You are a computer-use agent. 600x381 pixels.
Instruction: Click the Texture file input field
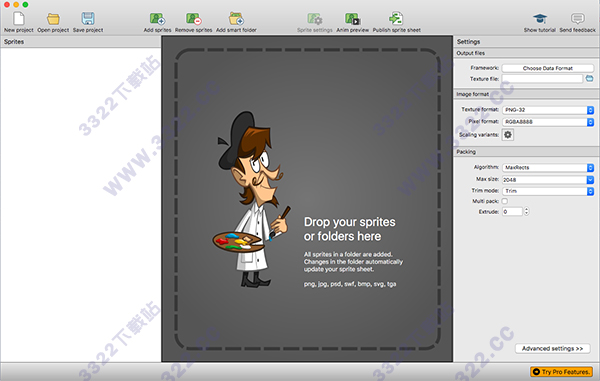tap(542, 79)
